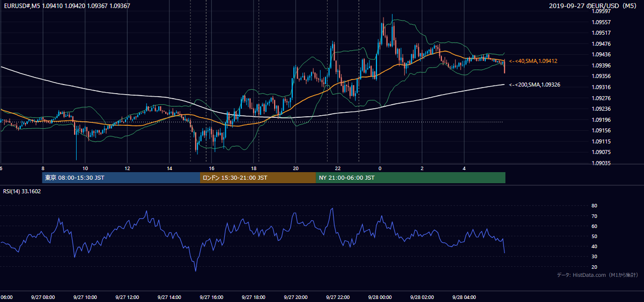The width and height of the screenshot is (644, 302).
Task: Click the RSI axis value 30
Action: (594, 257)
